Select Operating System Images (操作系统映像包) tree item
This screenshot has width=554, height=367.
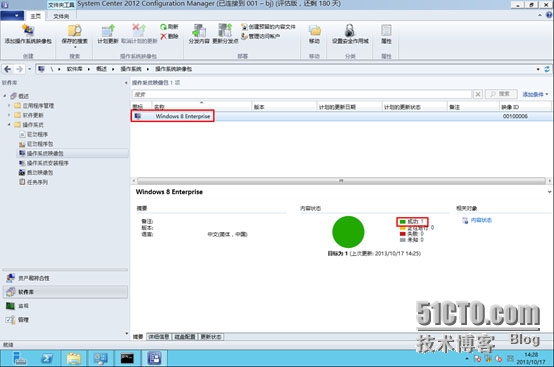[45, 153]
